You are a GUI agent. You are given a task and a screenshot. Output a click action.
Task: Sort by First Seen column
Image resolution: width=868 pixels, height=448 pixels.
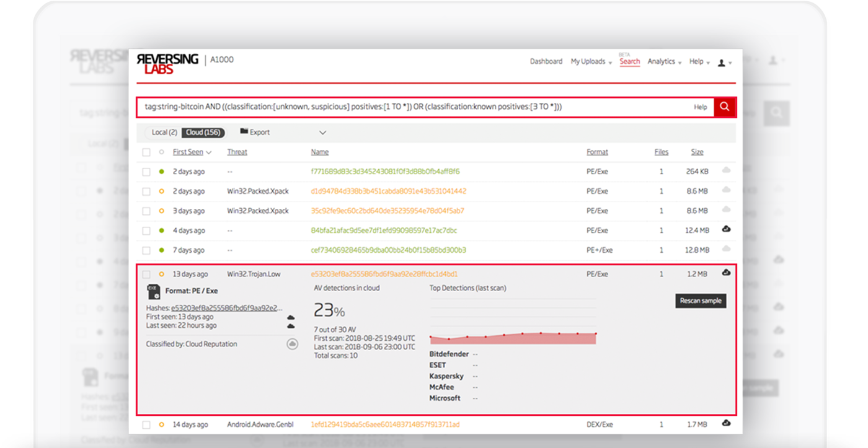(x=192, y=152)
